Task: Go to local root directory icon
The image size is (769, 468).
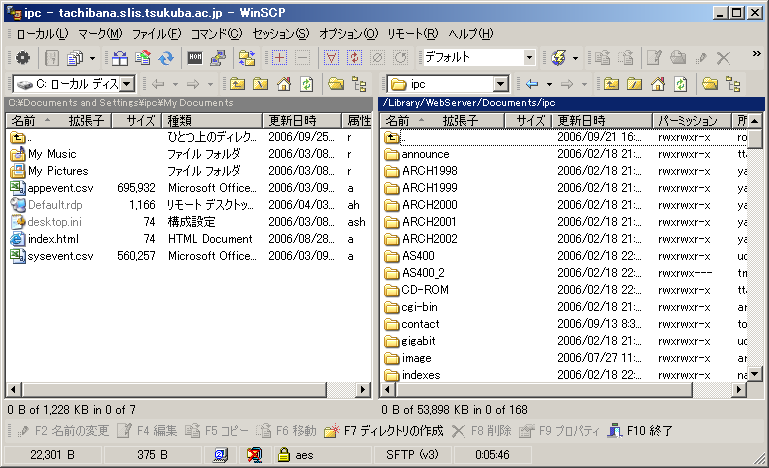Action: 260,84
